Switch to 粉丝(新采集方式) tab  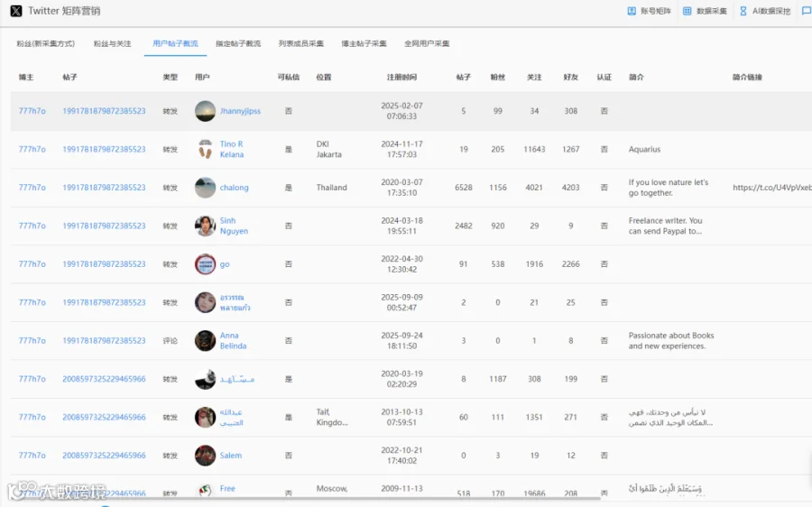tap(46, 43)
